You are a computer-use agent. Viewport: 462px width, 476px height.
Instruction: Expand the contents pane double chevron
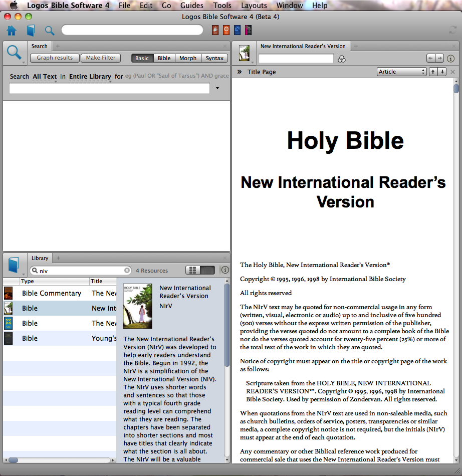(240, 72)
